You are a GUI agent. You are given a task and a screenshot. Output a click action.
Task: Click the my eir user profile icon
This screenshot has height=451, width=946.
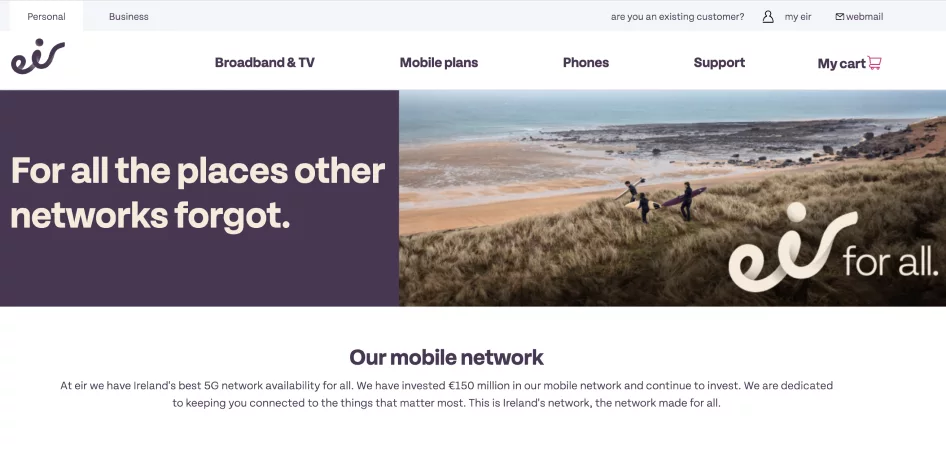coord(767,17)
